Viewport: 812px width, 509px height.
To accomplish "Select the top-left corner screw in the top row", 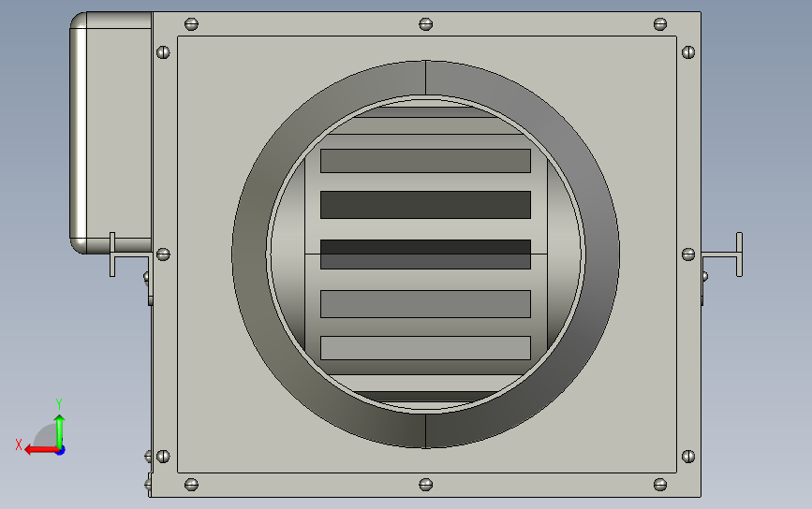I will pyautogui.click(x=192, y=24).
